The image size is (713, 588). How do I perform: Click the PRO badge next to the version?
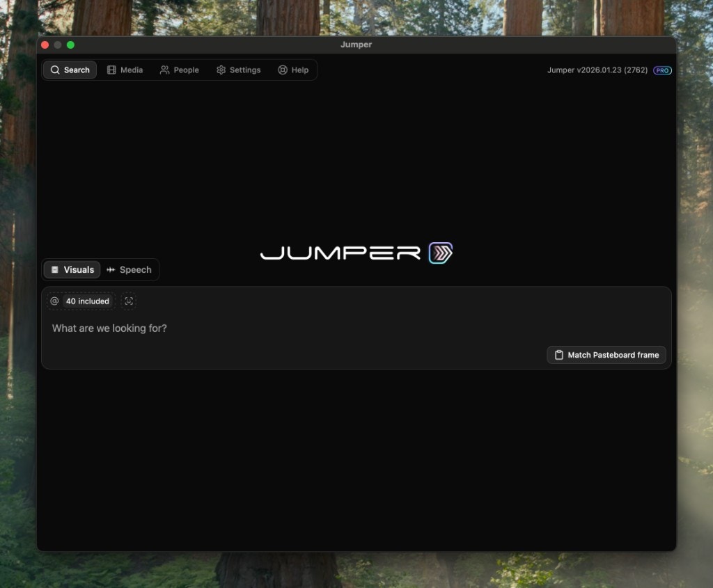(x=661, y=70)
